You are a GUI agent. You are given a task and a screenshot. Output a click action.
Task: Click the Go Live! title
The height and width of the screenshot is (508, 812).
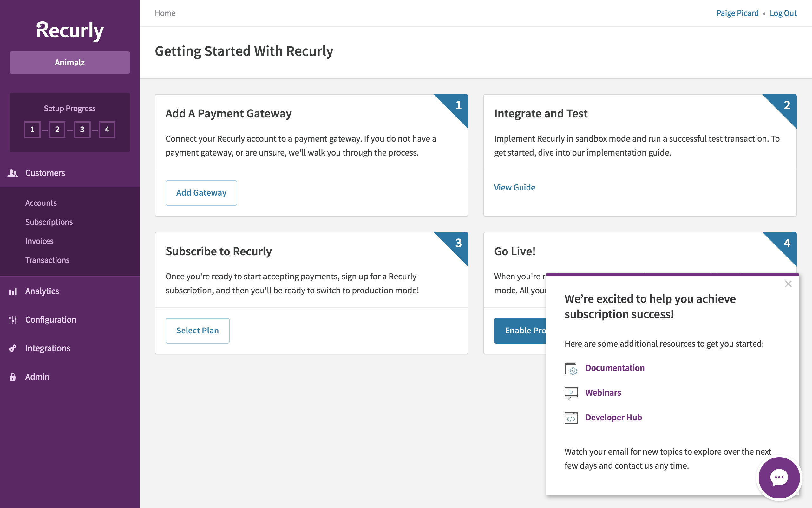515,251
